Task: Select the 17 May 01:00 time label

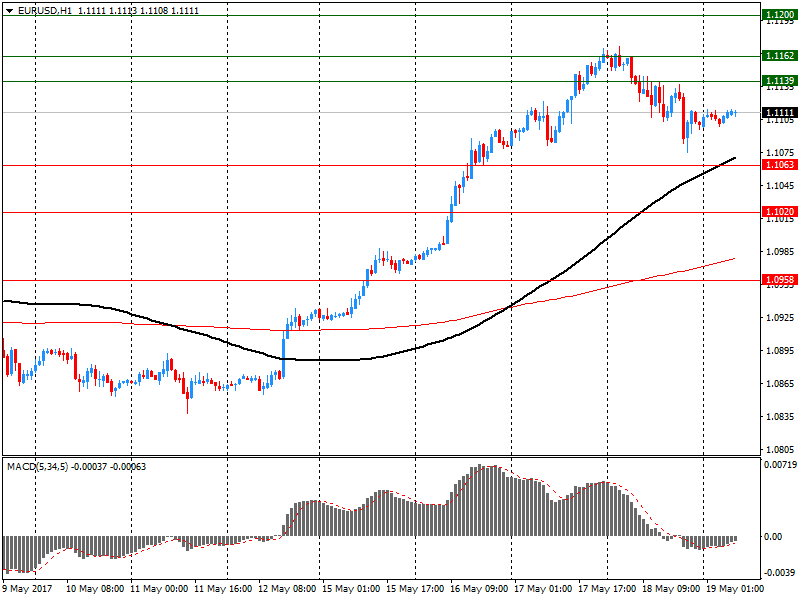Action: click(x=543, y=588)
